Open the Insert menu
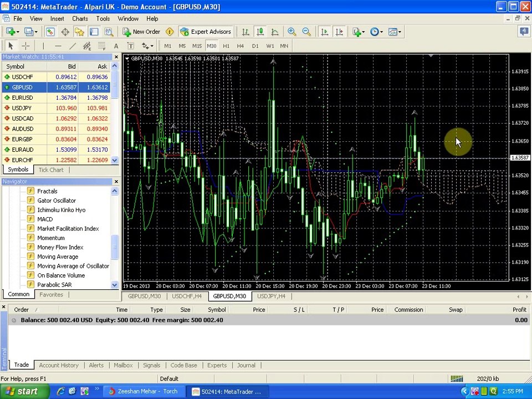The width and height of the screenshot is (532, 399). [57, 19]
